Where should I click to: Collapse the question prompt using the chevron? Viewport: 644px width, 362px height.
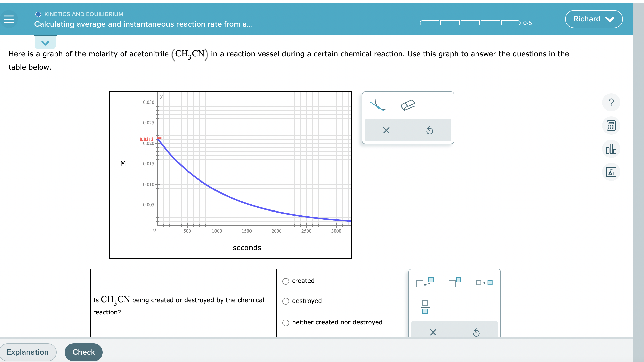[45, 42]
